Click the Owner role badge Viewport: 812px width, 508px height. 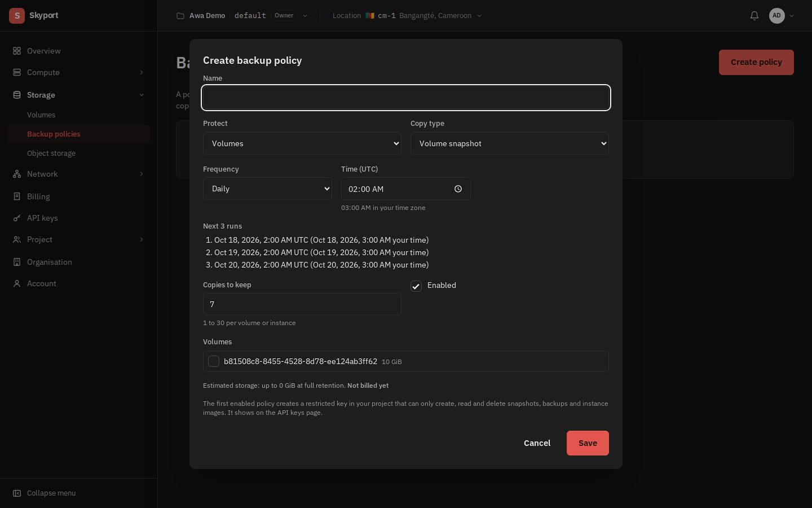[284, 16]
